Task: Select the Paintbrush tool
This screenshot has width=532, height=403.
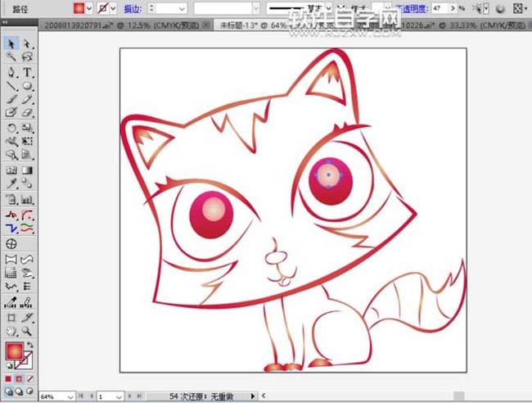Action: point(11,99)
